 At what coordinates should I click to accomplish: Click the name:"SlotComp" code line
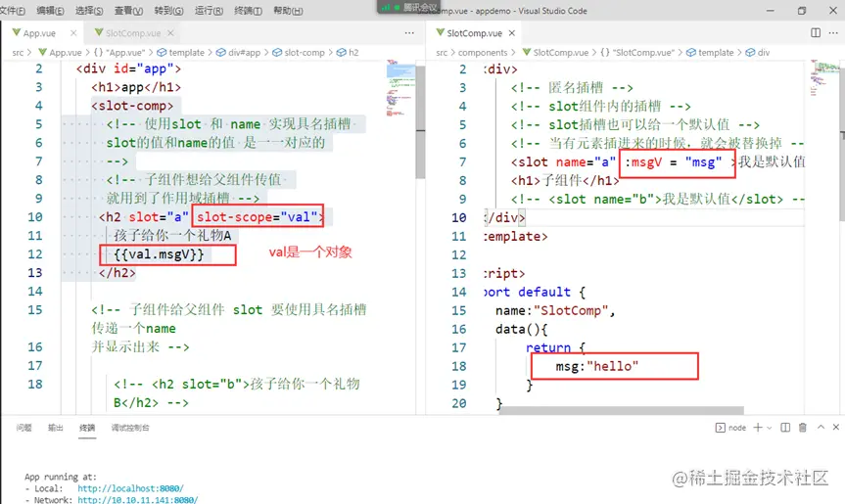[x=555, y=310]
